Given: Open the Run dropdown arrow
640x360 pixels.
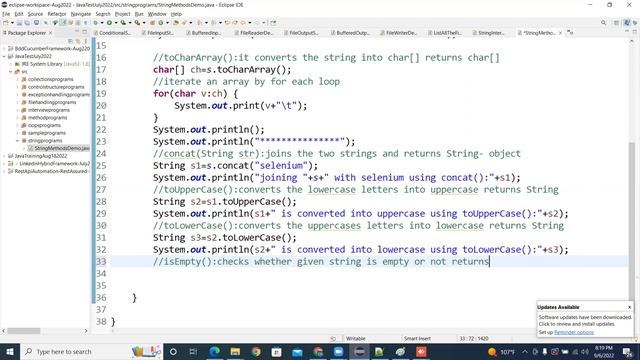Looking at the screenshot, I should [x=116, y=23].
